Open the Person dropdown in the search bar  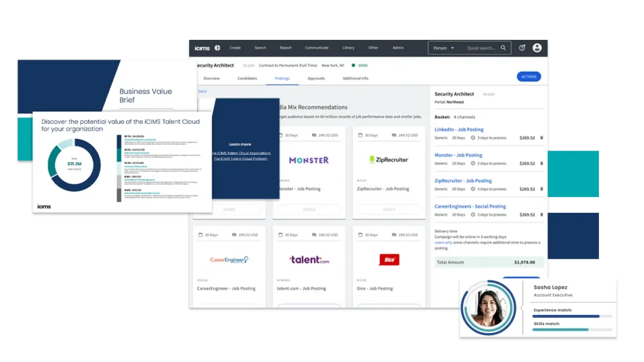(443, 48)
